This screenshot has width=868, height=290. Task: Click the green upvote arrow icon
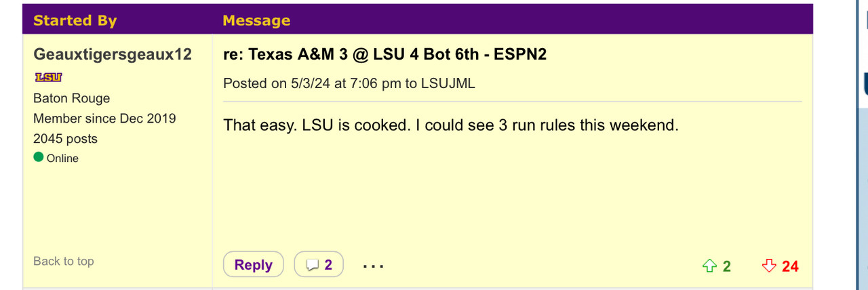[710, 266]
